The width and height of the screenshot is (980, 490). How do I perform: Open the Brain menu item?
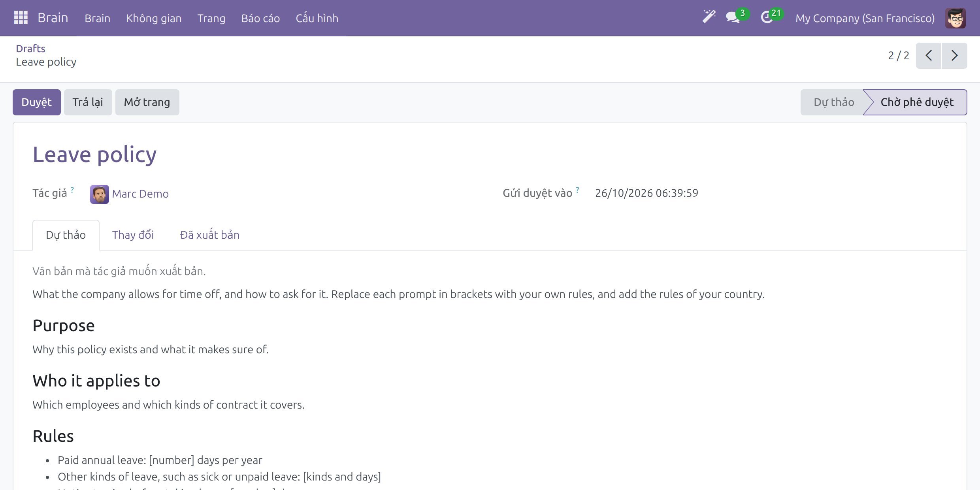pyautogui.click(x=97, y=18)
